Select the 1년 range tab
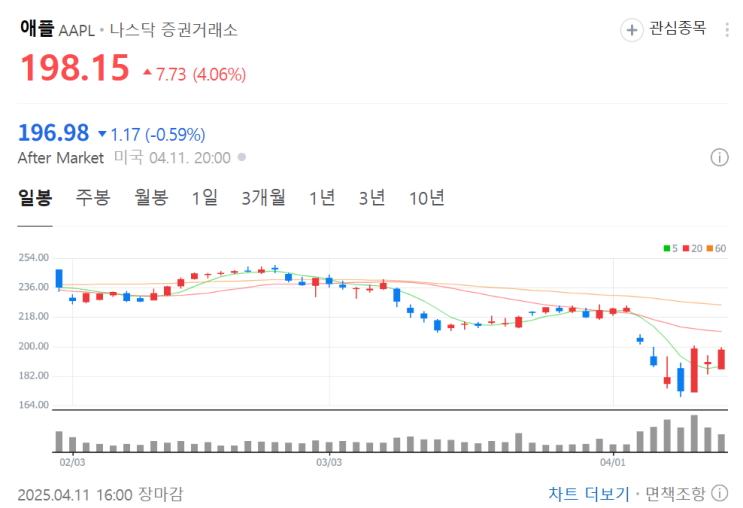The height and width of the screenshot is (508, 743). tap(322, 198)
